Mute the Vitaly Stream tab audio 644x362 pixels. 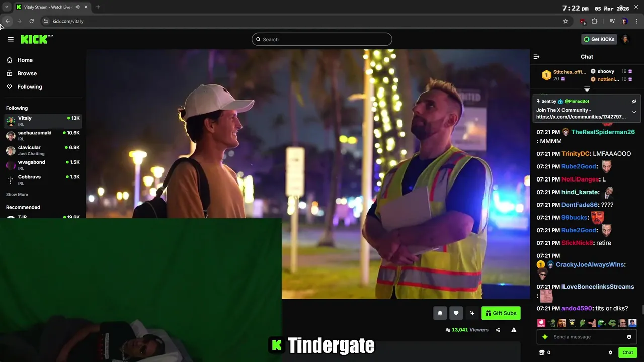click(77, 7)
